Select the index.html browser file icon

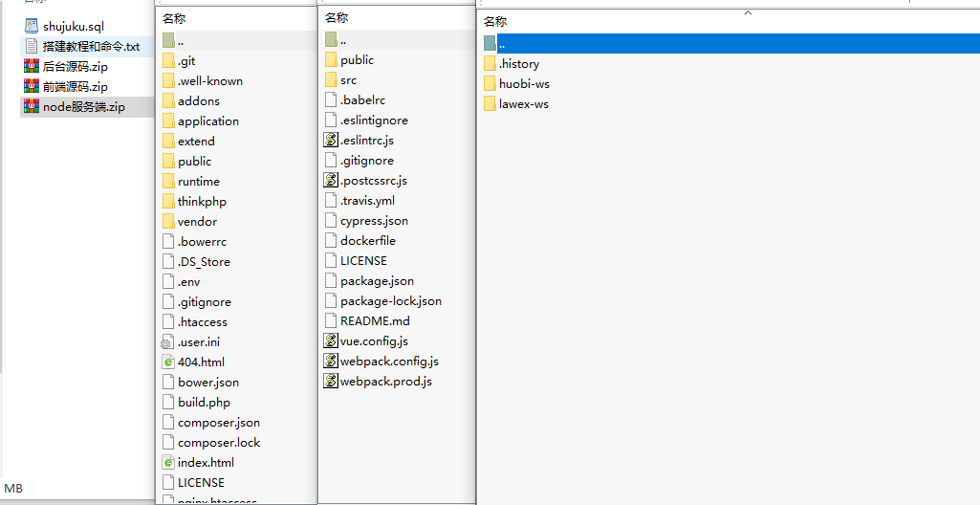pyautogui.click(x=167, y=463)
